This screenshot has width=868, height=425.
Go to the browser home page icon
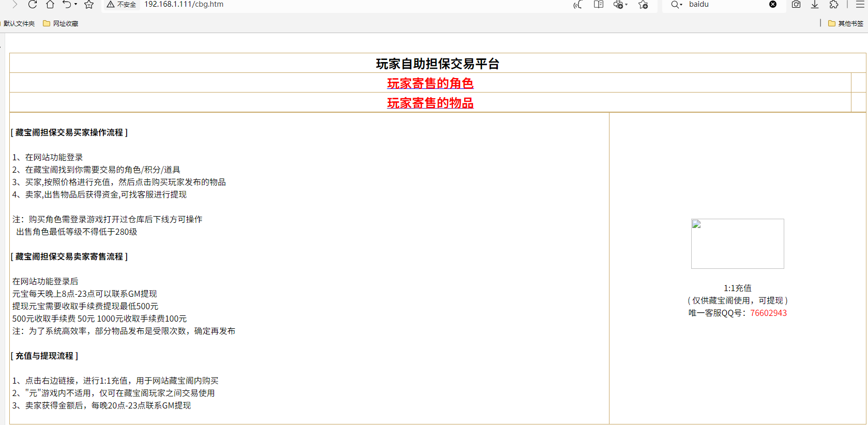pos(50,4)
